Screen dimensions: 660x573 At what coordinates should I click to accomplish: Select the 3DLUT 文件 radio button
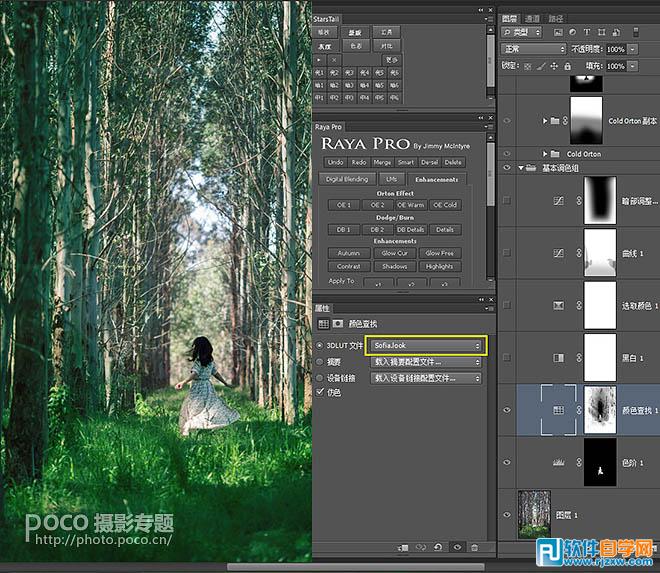click(319, 346)
